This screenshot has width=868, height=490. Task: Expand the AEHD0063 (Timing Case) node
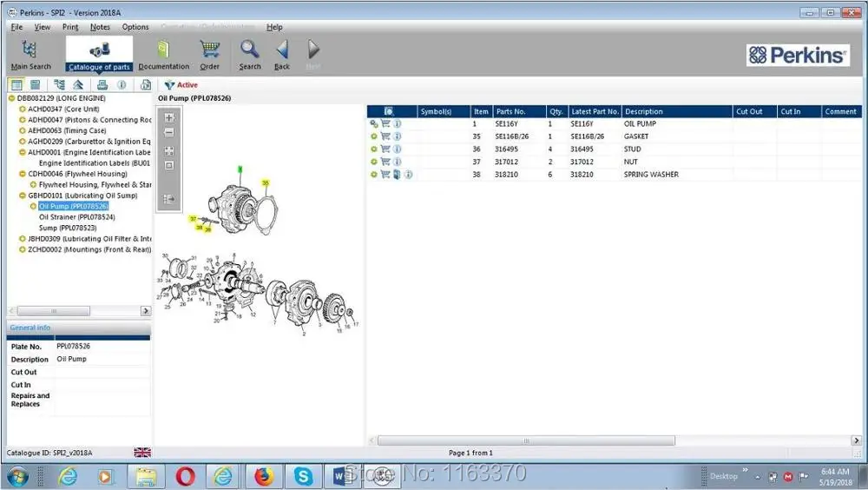[x=23, y=131]
